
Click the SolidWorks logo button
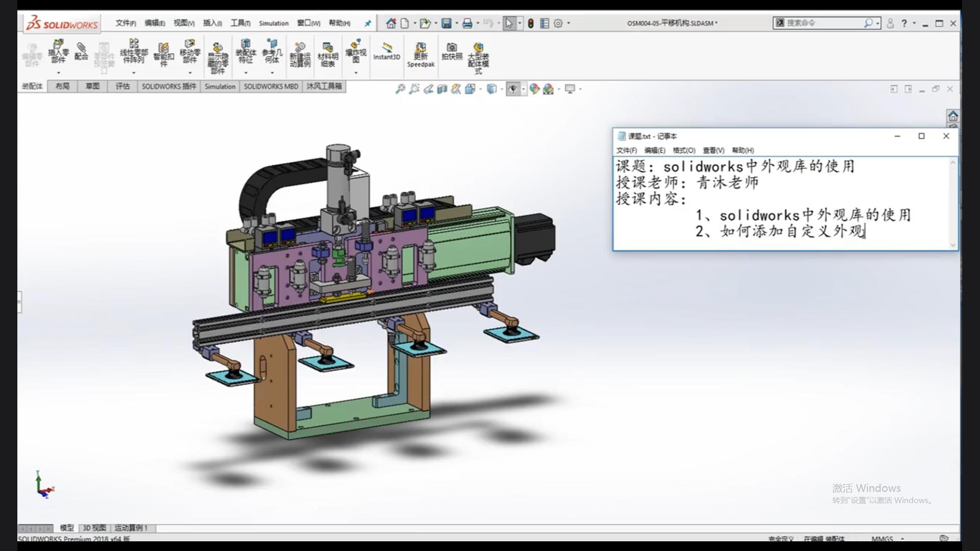point(62,24)
